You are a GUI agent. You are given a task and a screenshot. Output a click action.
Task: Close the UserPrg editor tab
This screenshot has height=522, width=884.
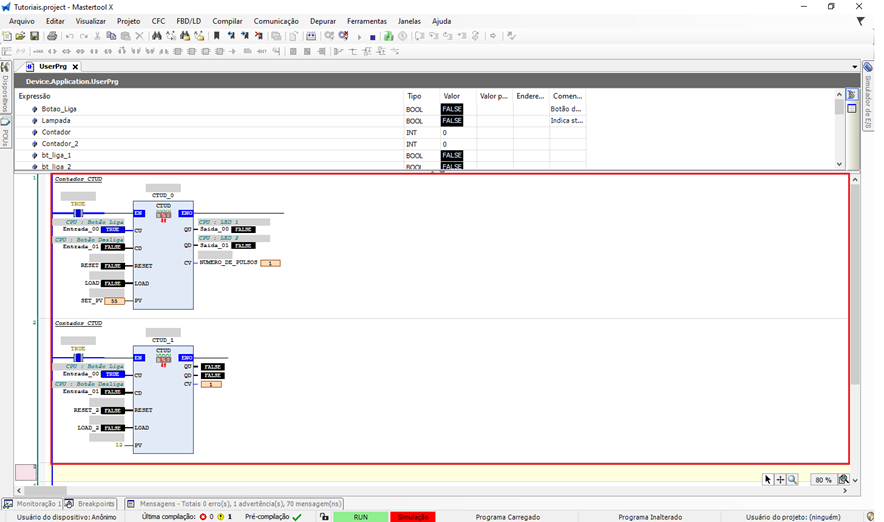(x=75, y=67)
